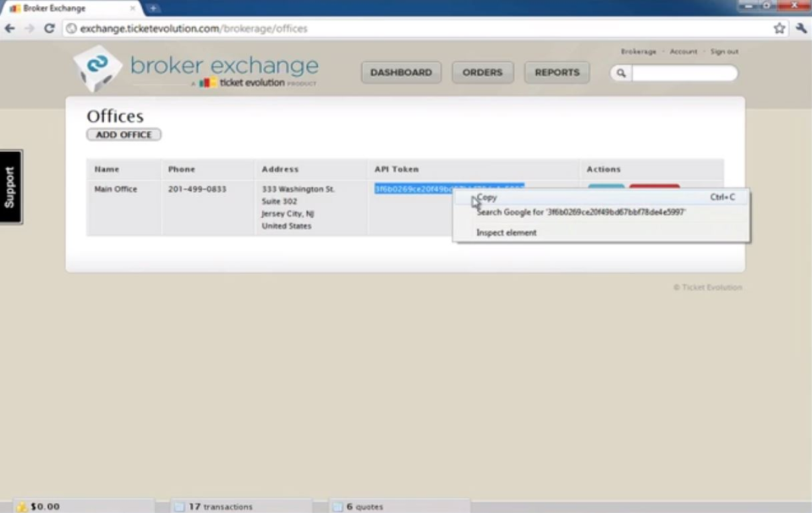Click the transactions icon in the status bar
This screenshot has height=513, width=812.
click(178, 506)
